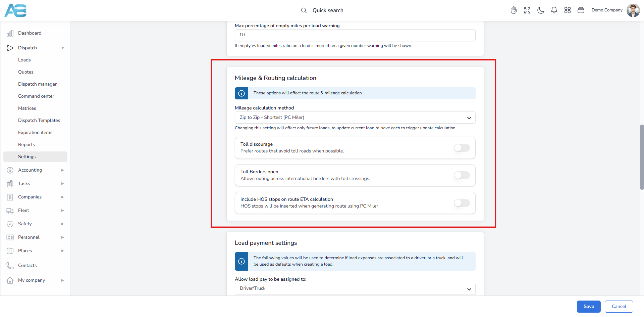644x317 pixels.
Task: Open Mileage calculation method dropdown
Action: coord(355,118)
